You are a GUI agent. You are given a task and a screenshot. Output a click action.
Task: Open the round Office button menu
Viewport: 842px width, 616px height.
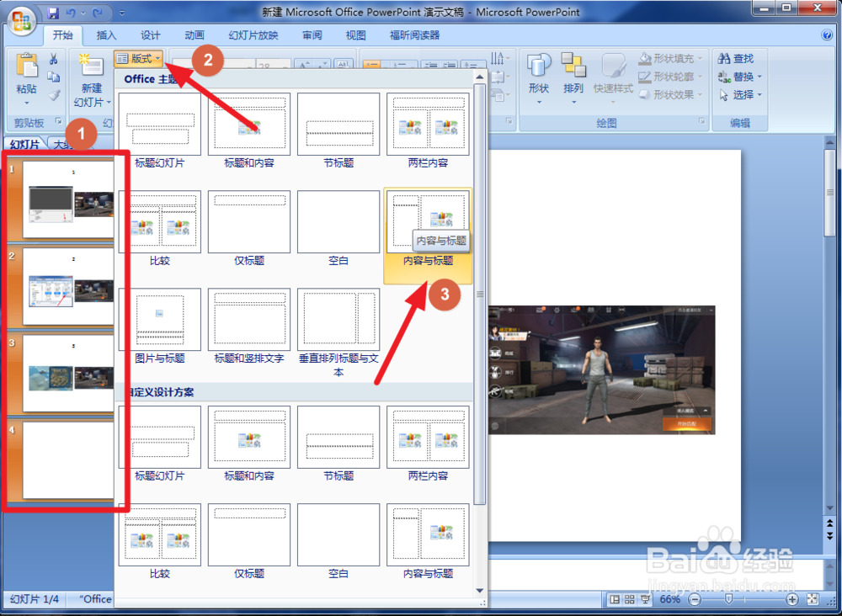tap(22, 22)
